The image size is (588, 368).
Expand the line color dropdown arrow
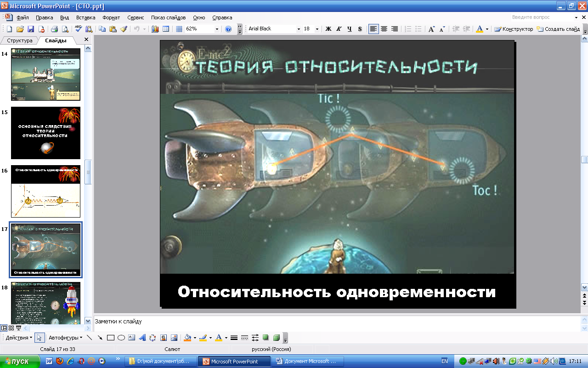(x=210, y=338)
